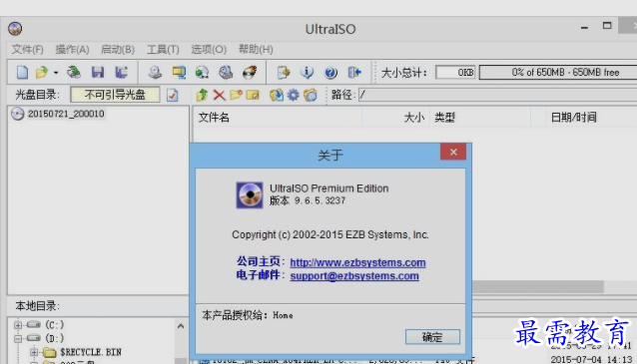Click the 确定 button in About dialog
Viewport: 637px width, 364px height.
click(x=432, y=337)
